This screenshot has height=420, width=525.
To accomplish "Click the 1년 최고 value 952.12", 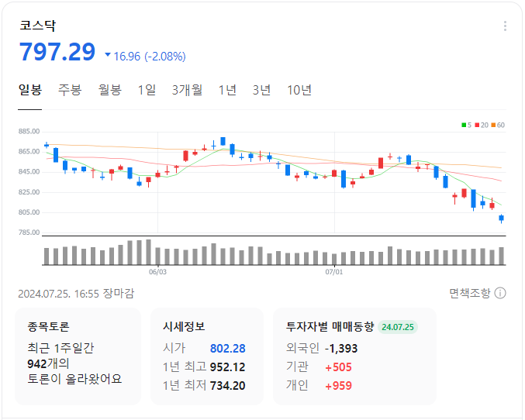I will coord(228,367).
